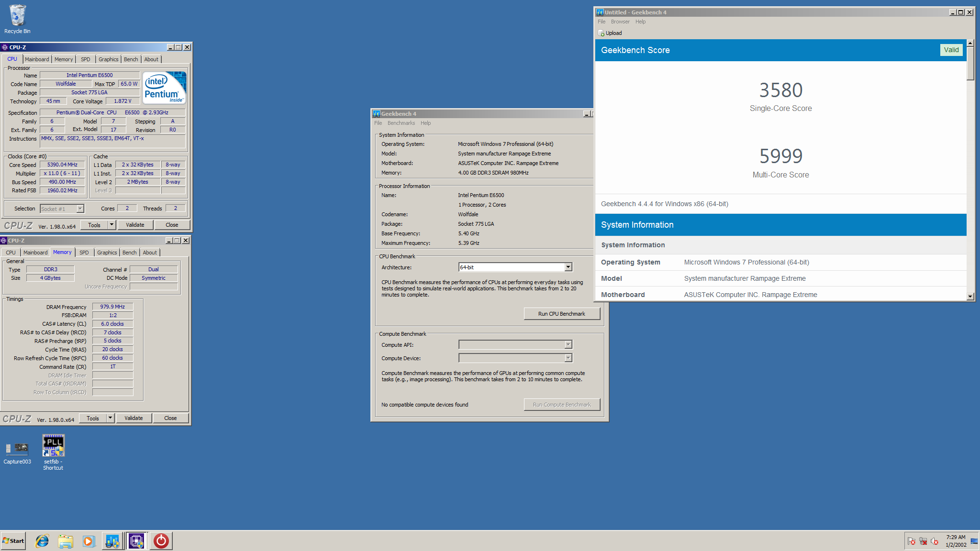
Task: Switch to CPU tab in lower CPU-Z
Action: [11, 253]
